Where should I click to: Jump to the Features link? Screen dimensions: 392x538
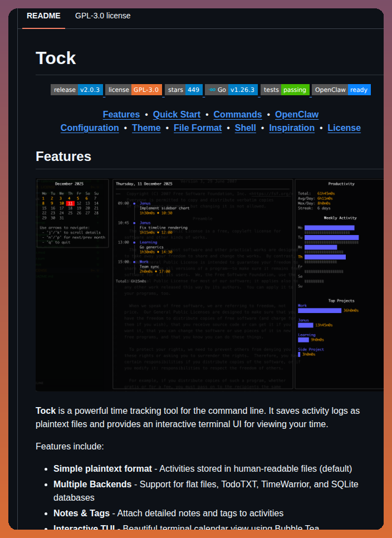pyautogui.click(x=121, y=114)
